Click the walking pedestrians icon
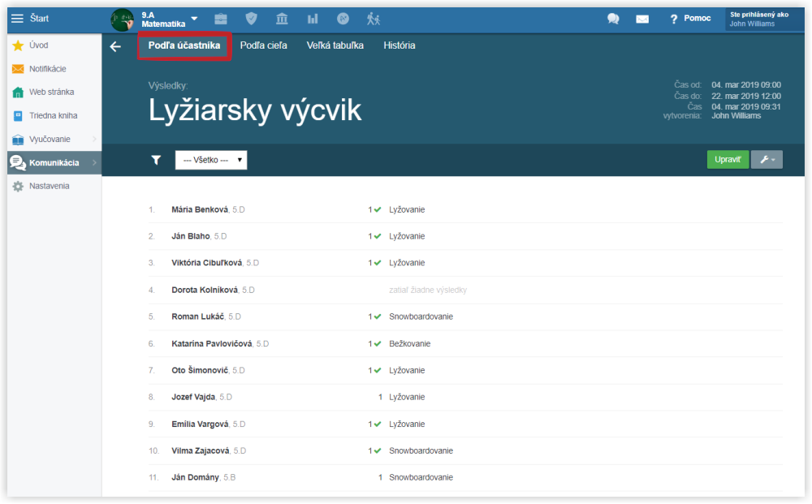This screenshot has width=812, height=504. 373,19
